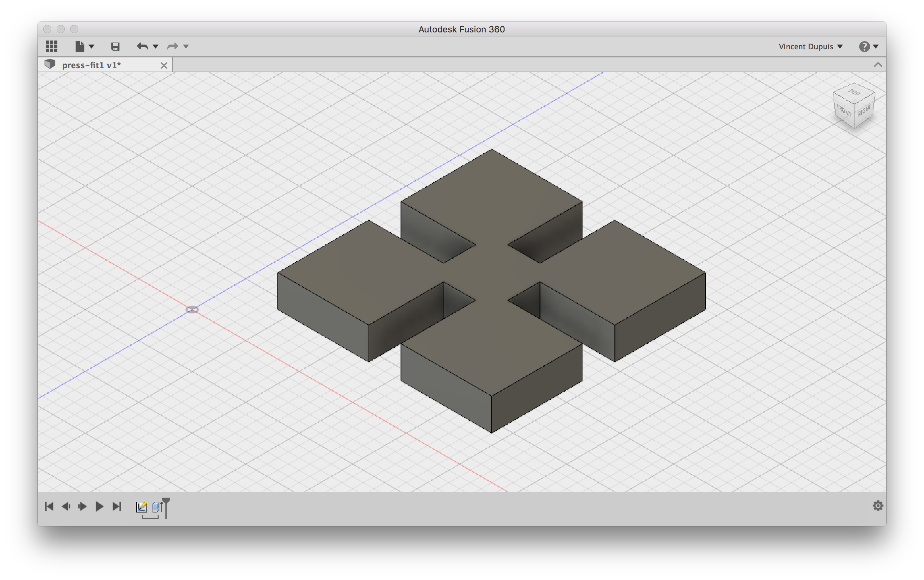Close the press-fit1 v1* tab
This screenshot has width=924, height=580.
(164, 65)
